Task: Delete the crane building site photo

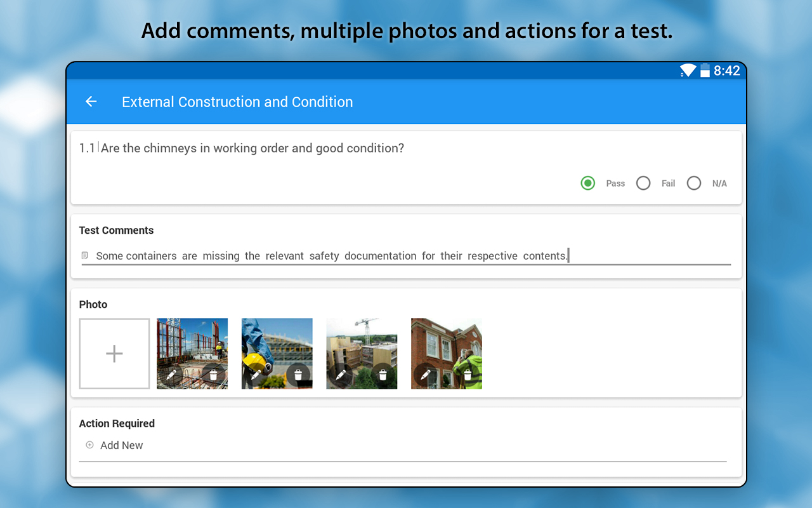Action: point(383,375)
